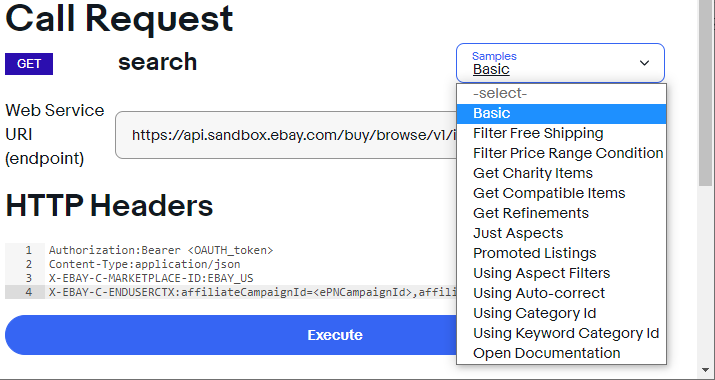Open Documentation from the Samples list
The width and height of the screenshot is (715, 380).
tap(561, 354)
